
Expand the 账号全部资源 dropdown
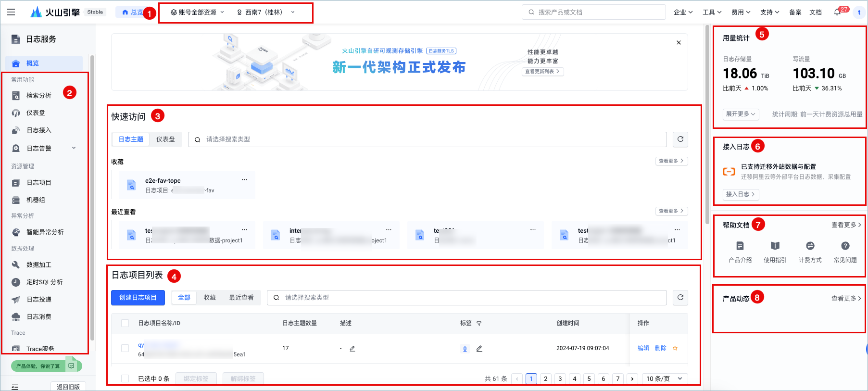tap(198, 13)
